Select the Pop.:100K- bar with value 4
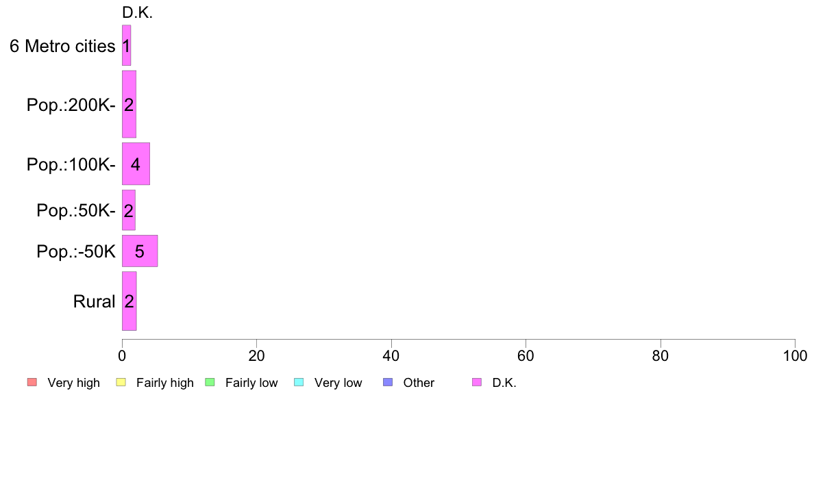This screenshot has height=504, width=814. 136,164
